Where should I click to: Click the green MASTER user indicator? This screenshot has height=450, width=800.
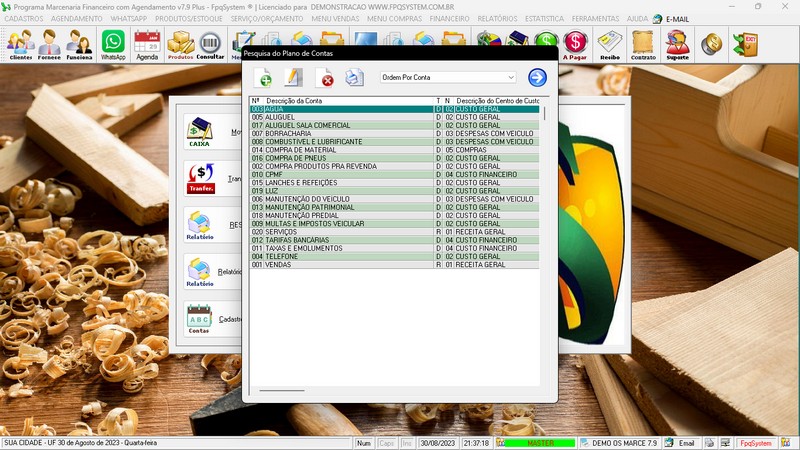540,443
